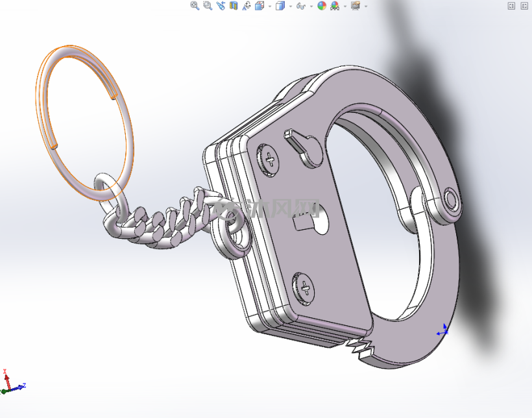This screenshot has width=532, height=418.
Task: Expand the Apply Scene dropdown arrow
Action: tap(345, 6)
